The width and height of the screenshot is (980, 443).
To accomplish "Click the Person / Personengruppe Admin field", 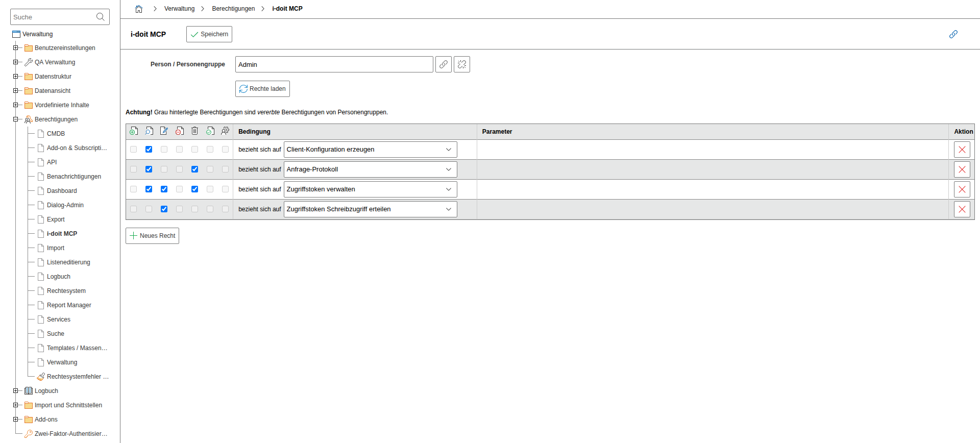I will (334, 64).
